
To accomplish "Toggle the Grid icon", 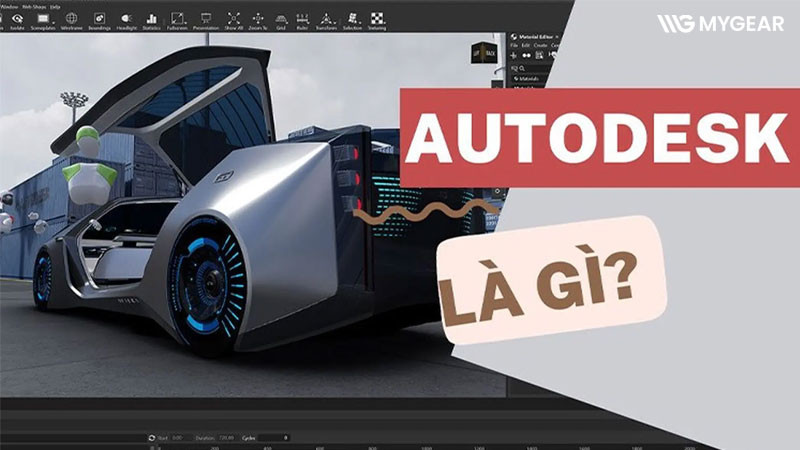I will pyautogui.click(x=281, y=19).
